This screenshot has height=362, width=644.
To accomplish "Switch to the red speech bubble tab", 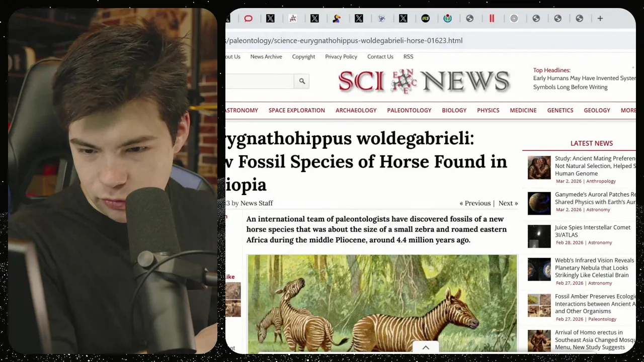I will (x=248, y=19).
